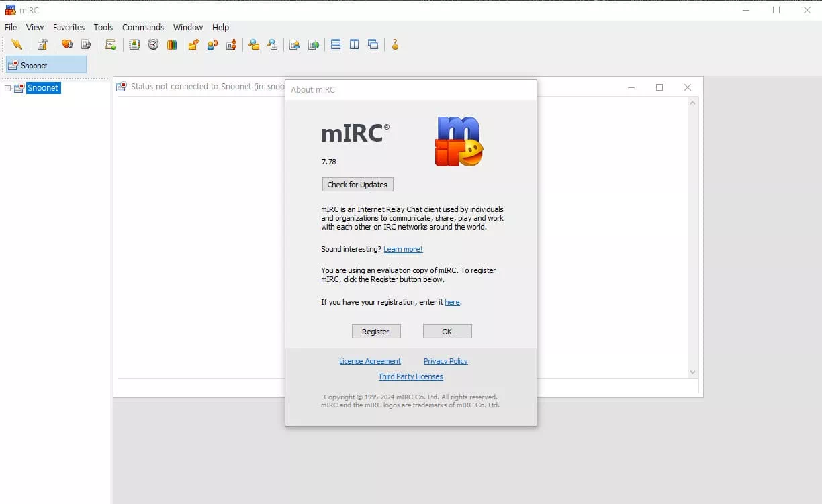
Task: Open Log Files magnifier-document icon
Action: (x=273, y=44)
